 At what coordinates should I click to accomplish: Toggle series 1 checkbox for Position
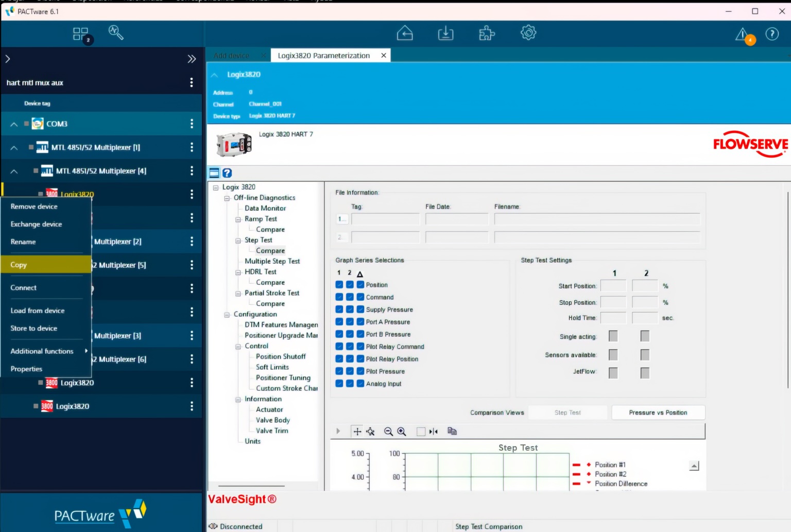339,284
